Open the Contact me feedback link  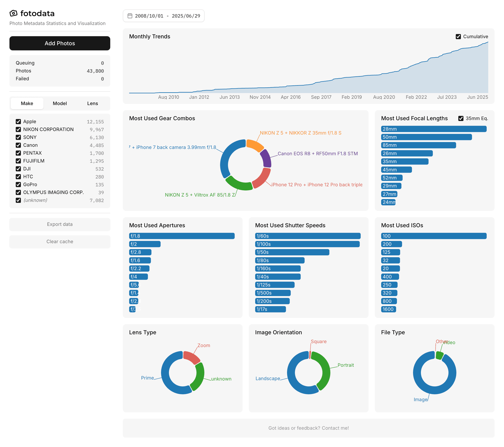point(335,428)
